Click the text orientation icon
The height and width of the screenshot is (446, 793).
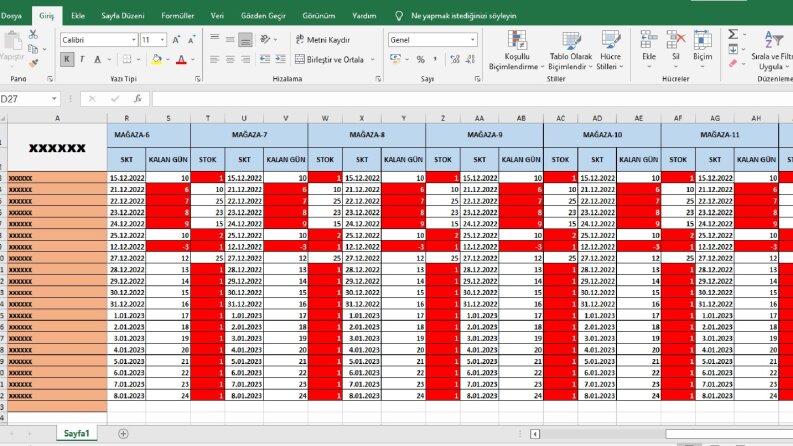pyautogui.click(x=265, y=39)
